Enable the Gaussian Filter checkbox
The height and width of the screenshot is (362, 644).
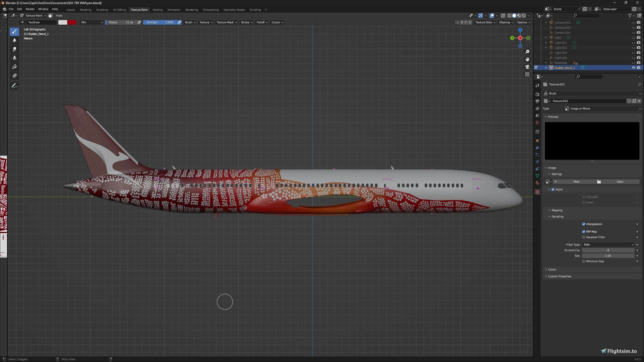pyautogui.click(x=584, y=237)
